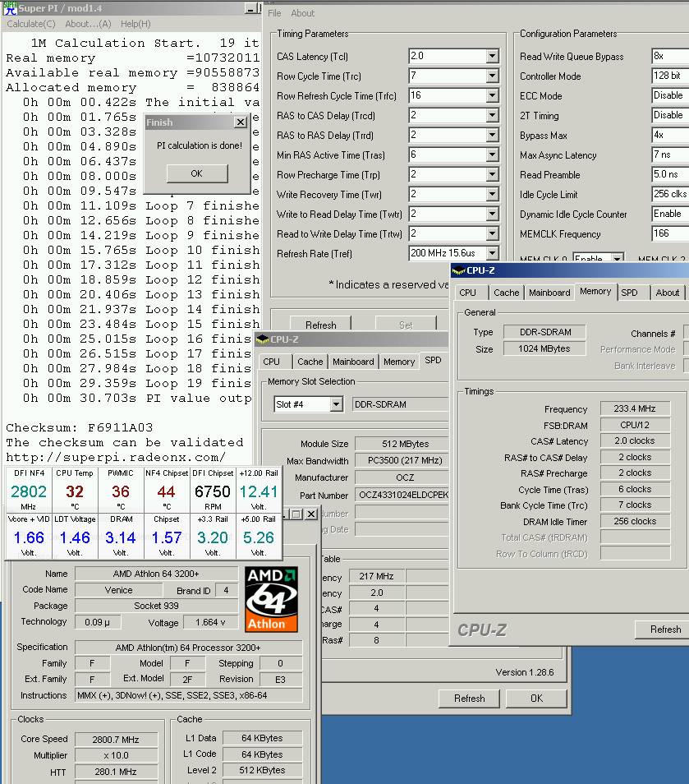Screen dimensions: 689x784
Task: Click the superpi.radeonx.com URL text
Action: (116, 458)
